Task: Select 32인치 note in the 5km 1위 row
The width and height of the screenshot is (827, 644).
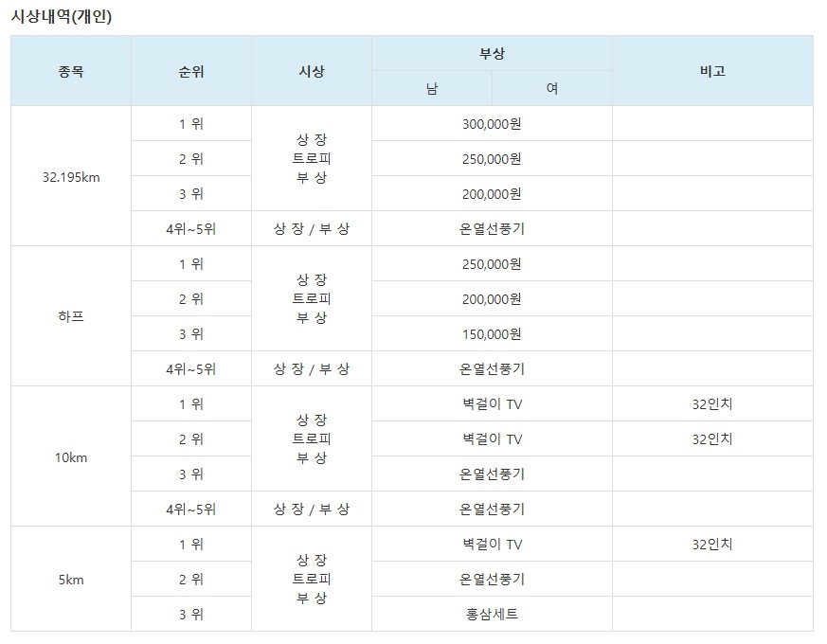Action: (x=712, y=545)
